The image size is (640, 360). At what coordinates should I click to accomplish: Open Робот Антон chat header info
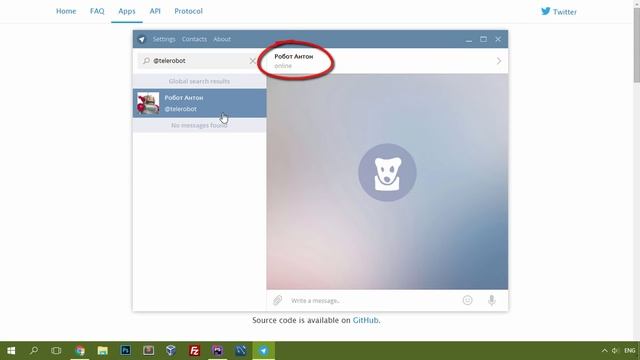[294, 61]
